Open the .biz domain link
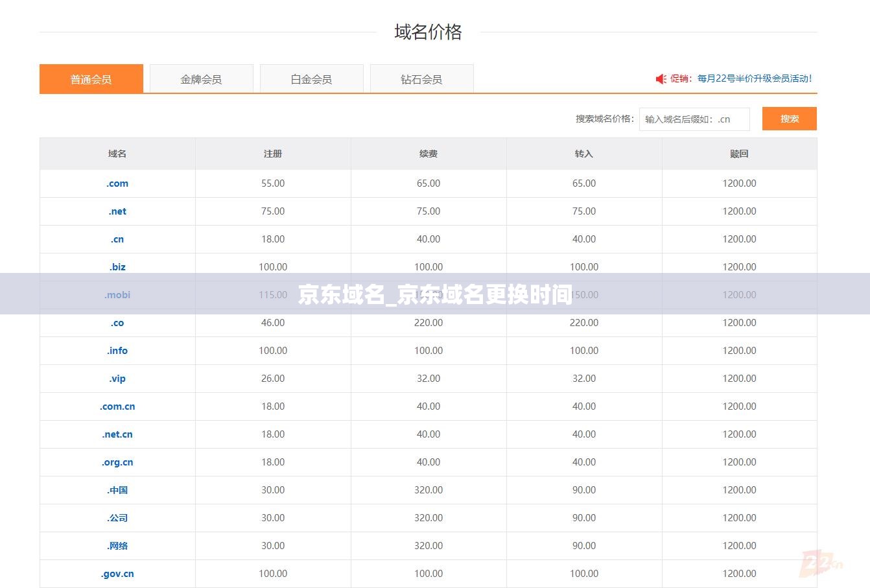The width and height of the screenshot is (870, 588). [117, 267]
